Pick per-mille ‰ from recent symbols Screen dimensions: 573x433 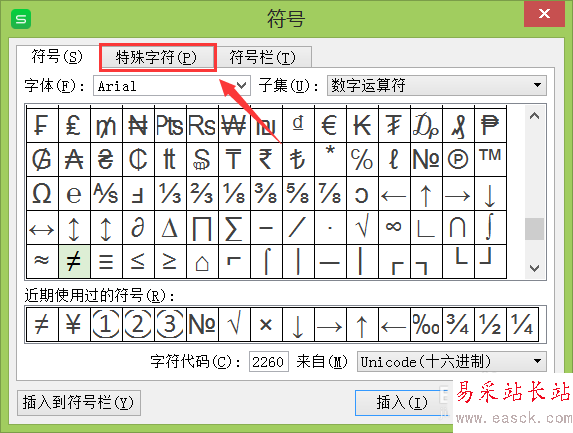point(426,324)
